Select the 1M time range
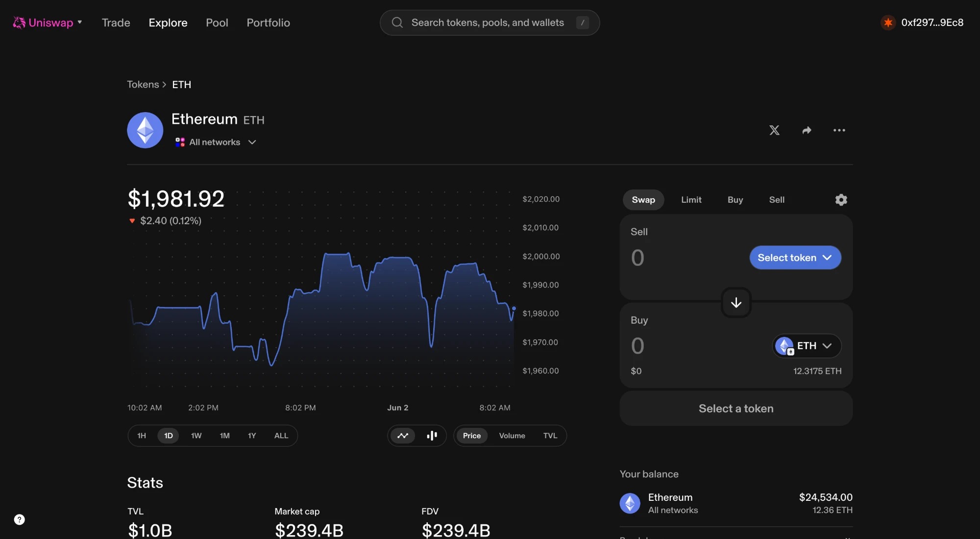 click(224, 435)
